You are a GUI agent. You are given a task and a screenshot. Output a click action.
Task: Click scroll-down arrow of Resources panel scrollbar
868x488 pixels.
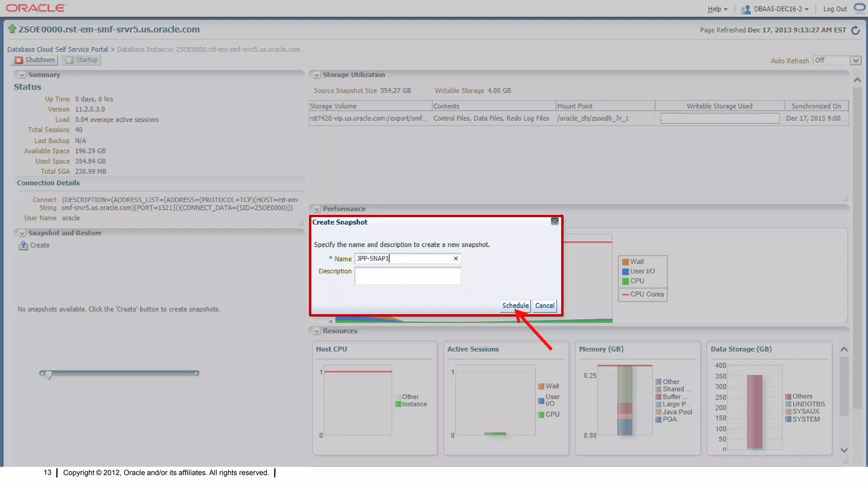(844, 450)
